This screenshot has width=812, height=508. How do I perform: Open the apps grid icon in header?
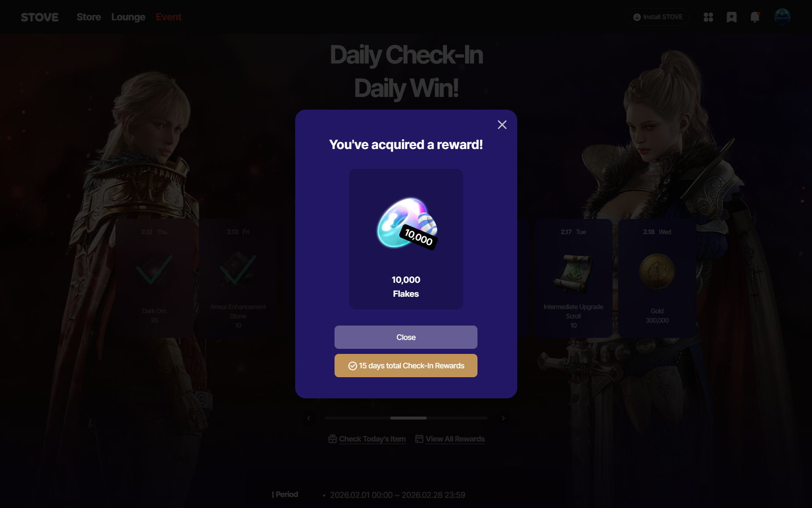pyautogui.click(x=708, y=17)
